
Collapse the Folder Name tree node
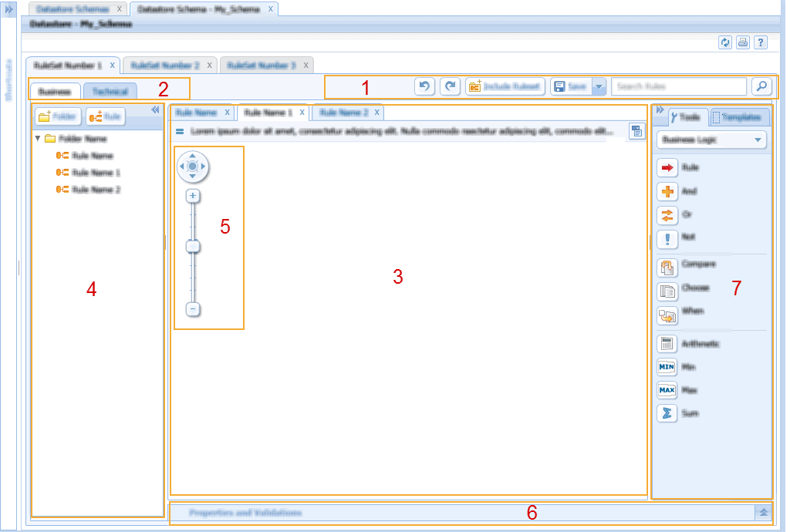point(38,138)
